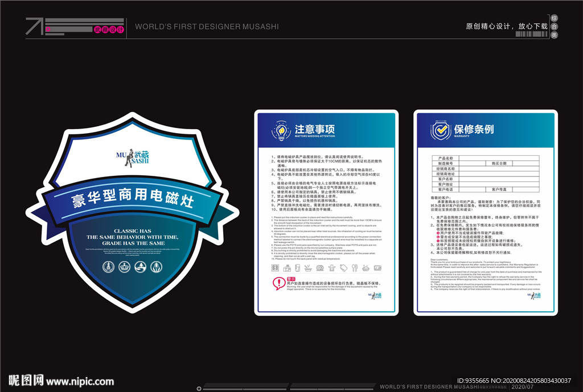Click the round 综 tag in the header
583x392 pixels.
coord(554,18)
